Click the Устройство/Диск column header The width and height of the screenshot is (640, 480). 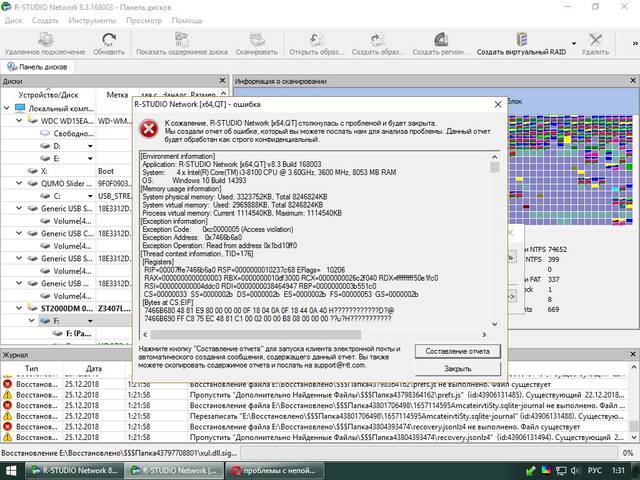pyautogui.click(x=48, y=95)
